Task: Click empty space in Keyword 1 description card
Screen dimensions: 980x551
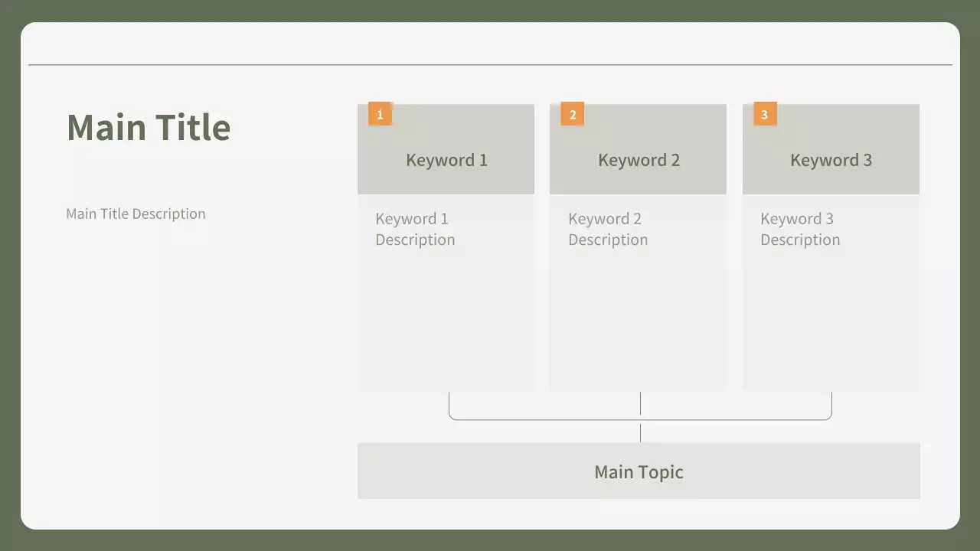Action: click(446, 321)
